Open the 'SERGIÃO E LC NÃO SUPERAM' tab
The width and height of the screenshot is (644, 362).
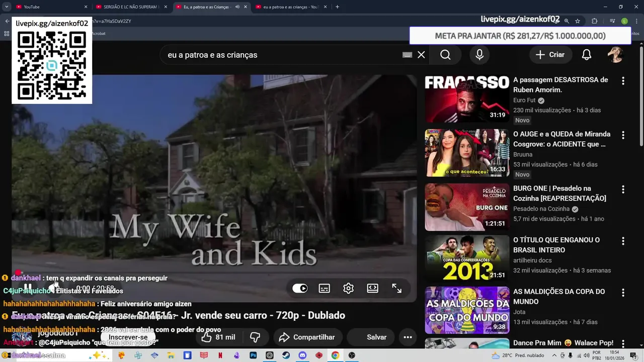(131, 7)
